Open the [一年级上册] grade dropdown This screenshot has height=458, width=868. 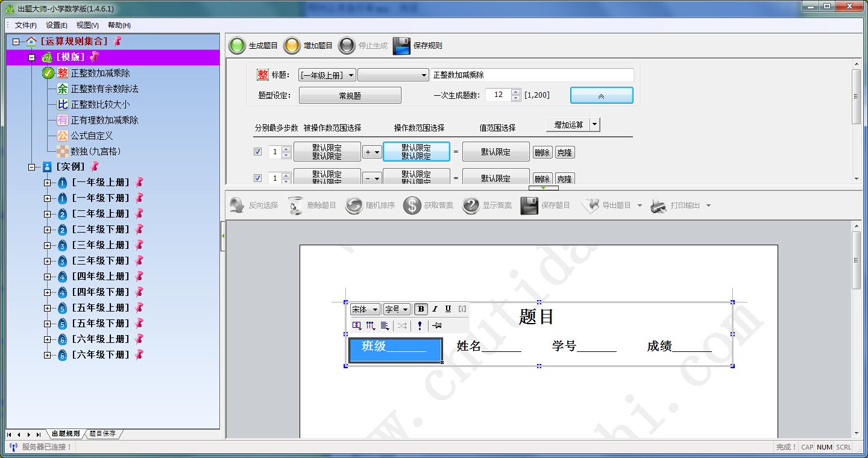tap(327, 75)
